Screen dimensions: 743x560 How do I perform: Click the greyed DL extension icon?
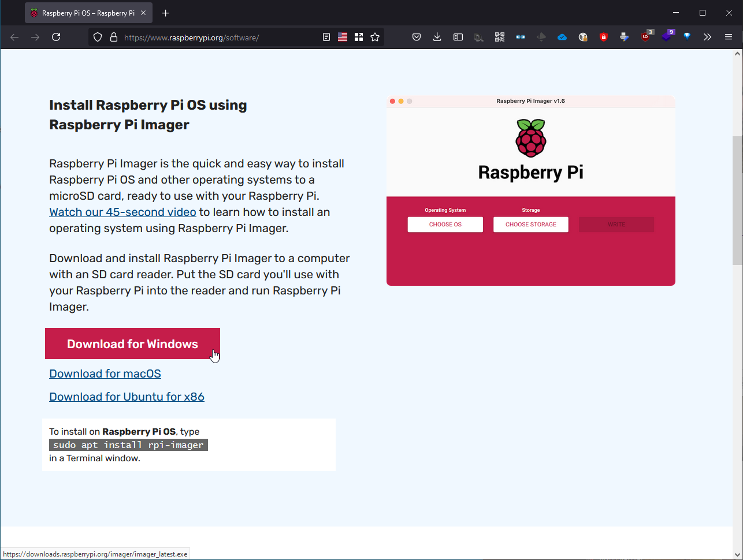pos(479,37)
